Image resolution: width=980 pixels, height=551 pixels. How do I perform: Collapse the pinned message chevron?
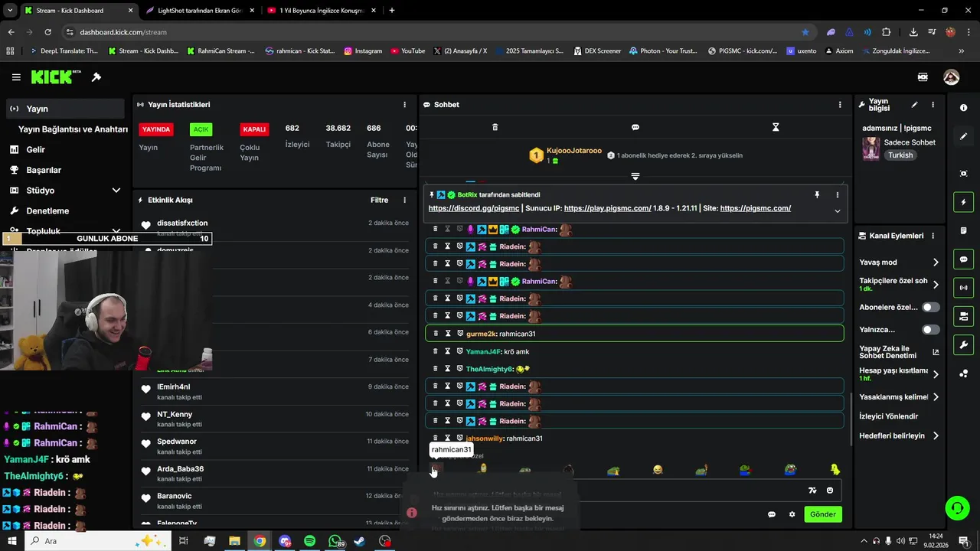[838, 211]
